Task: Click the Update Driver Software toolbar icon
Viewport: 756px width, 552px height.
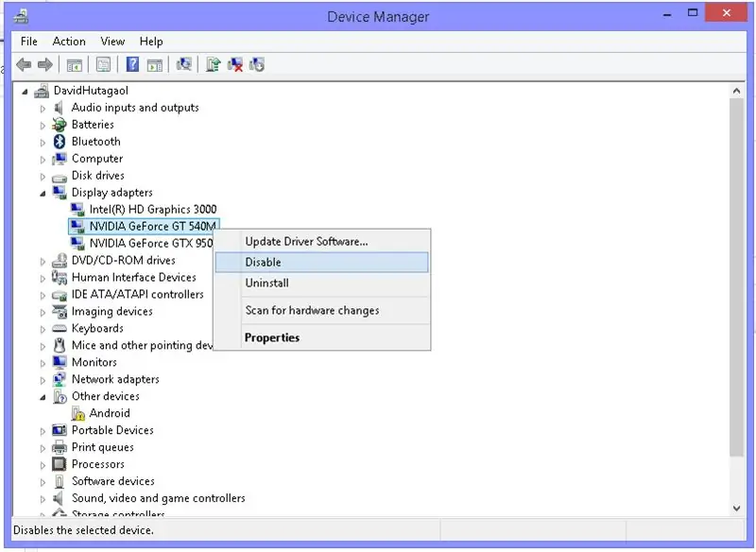Action: coord(213,64)
